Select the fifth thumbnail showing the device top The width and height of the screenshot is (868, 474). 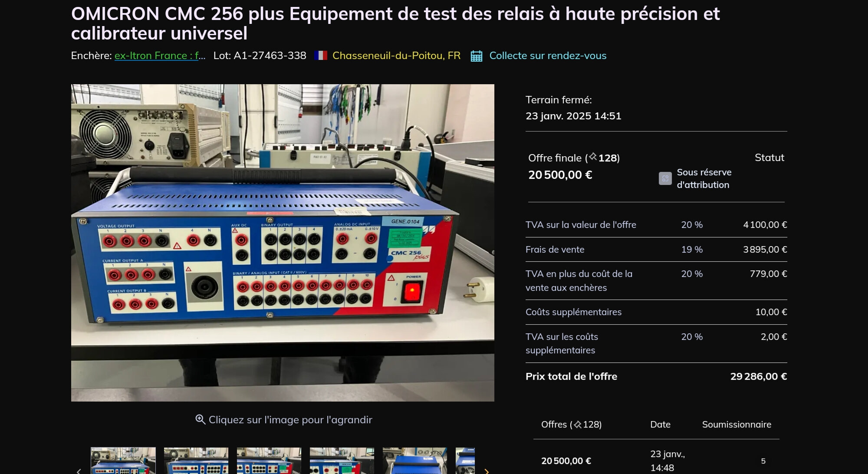415,461
